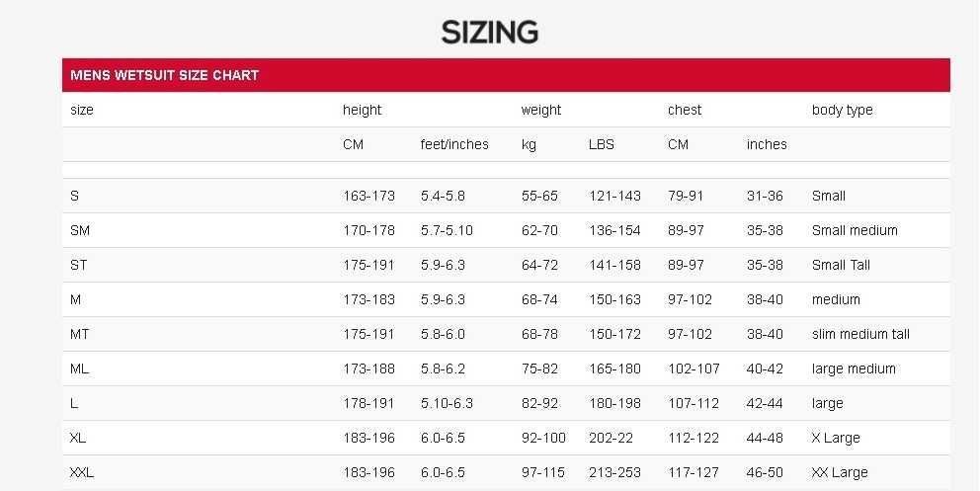The height and width of the screenshot is (491, 980).
Task: Click the feet/inches subheader
Action: point(454,144)
